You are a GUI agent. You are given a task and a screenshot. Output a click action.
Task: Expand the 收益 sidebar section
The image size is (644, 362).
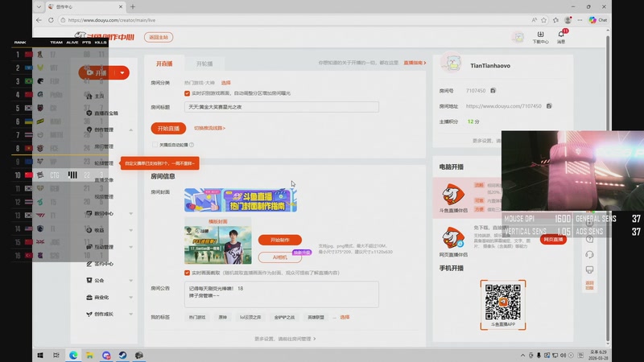(x=130, y=230)
